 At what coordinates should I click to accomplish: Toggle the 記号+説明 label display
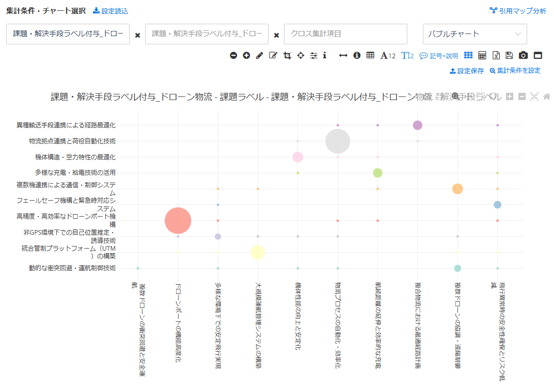438,56
